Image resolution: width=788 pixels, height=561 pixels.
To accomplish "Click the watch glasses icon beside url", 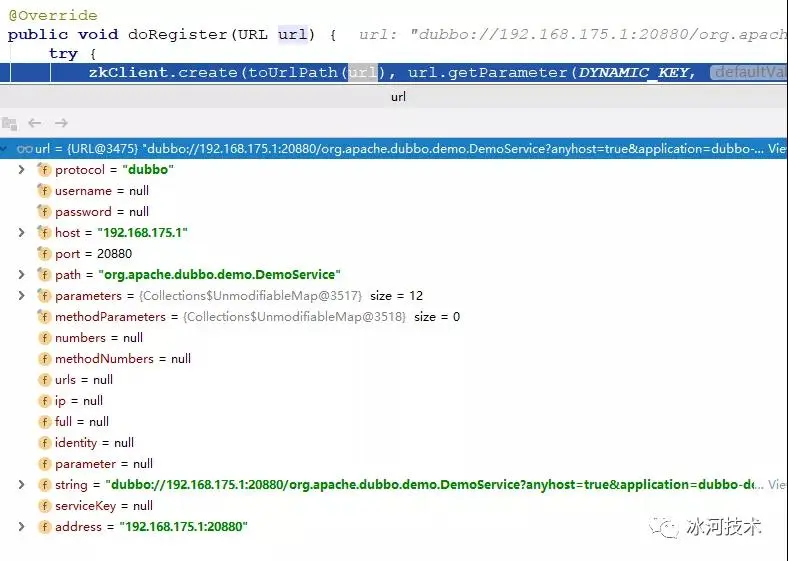I will [x=25, y=149].
